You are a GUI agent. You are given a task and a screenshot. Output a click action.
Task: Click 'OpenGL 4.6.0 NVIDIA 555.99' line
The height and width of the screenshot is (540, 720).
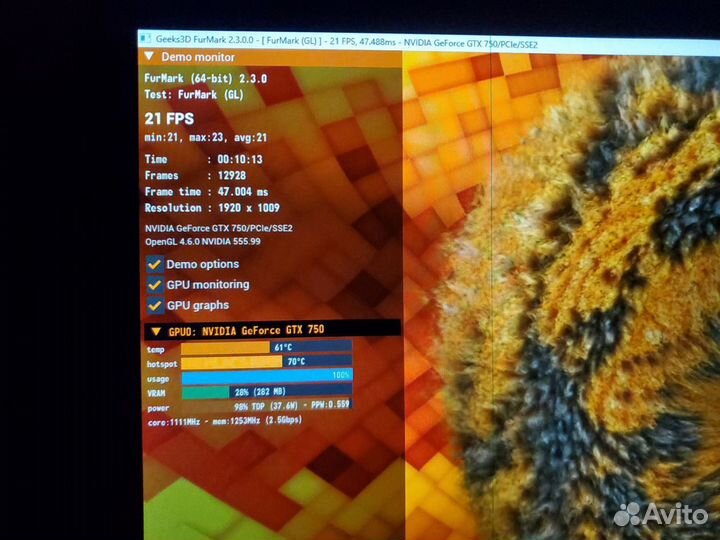[202, 242]
